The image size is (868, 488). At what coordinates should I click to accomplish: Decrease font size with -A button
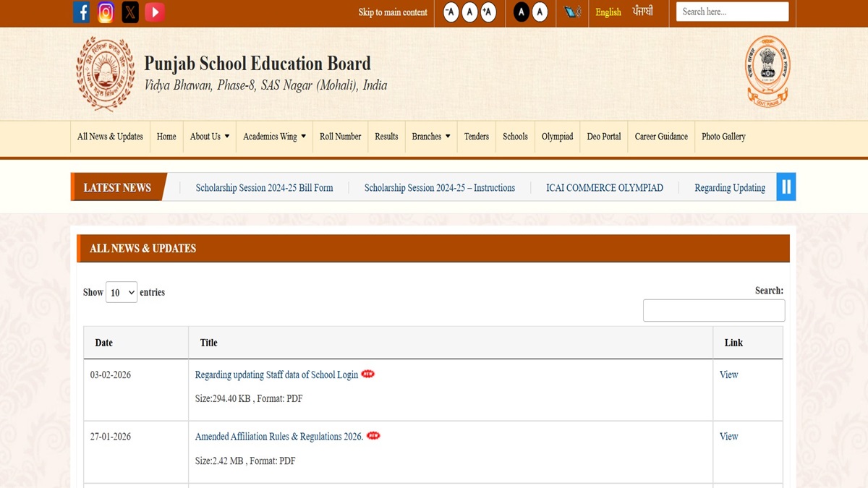coord(451,12)
